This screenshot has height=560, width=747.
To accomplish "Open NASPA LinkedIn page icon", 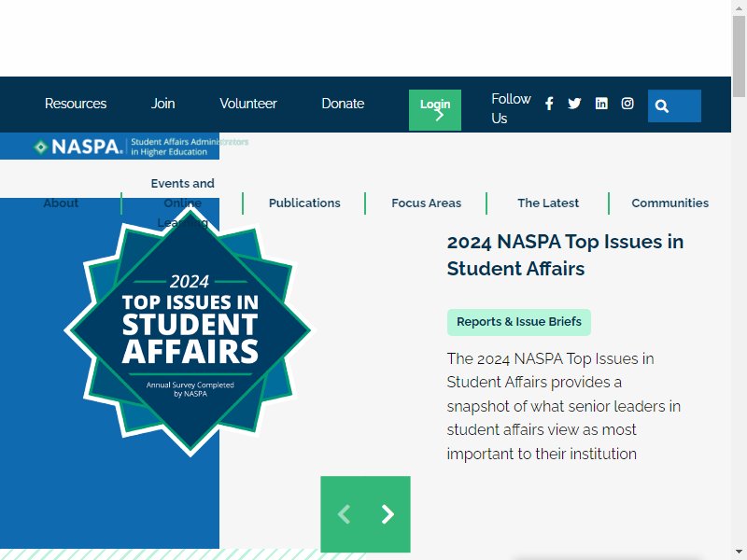I will [601, 104].
